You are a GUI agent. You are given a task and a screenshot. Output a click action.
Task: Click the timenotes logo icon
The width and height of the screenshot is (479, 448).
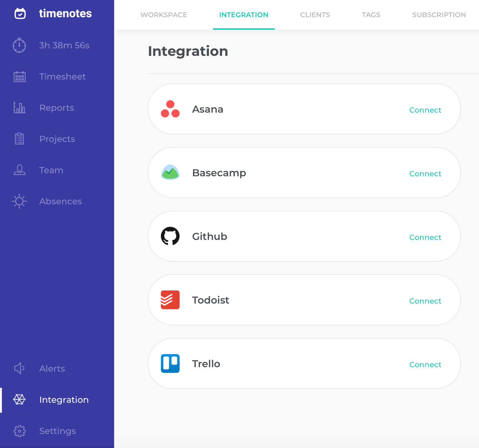tap(20, 13)
